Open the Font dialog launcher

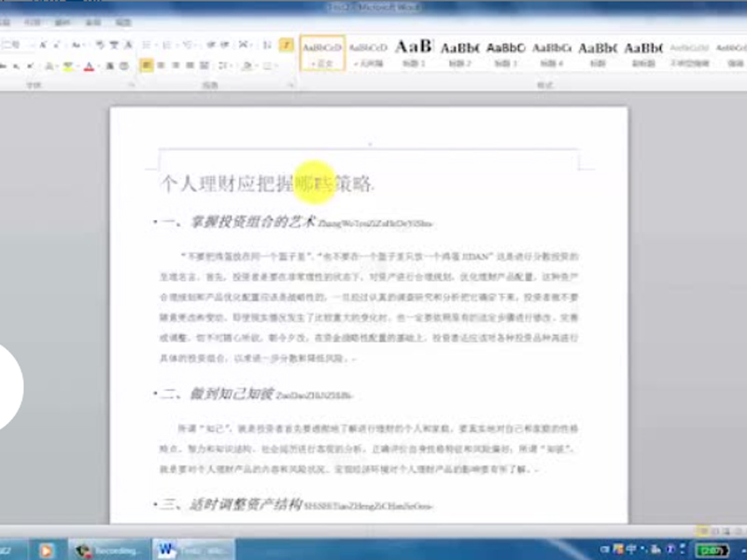(x=132, y=85)
